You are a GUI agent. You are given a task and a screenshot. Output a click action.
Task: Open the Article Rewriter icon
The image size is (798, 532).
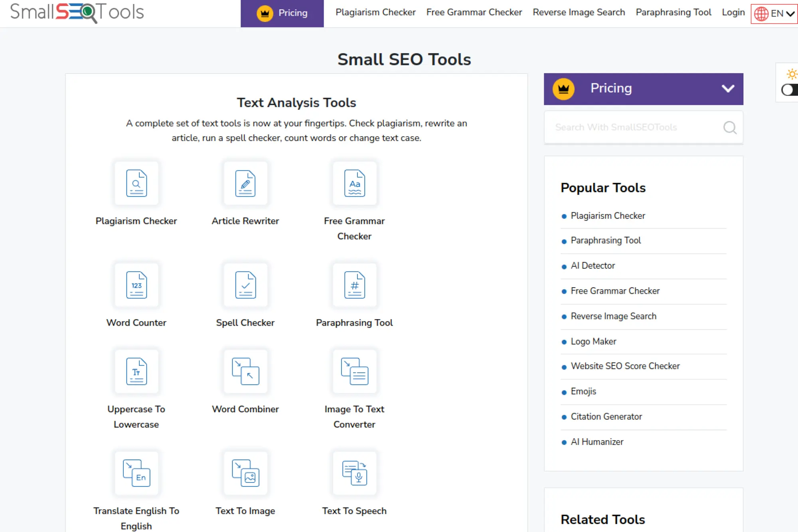point(245,184)
